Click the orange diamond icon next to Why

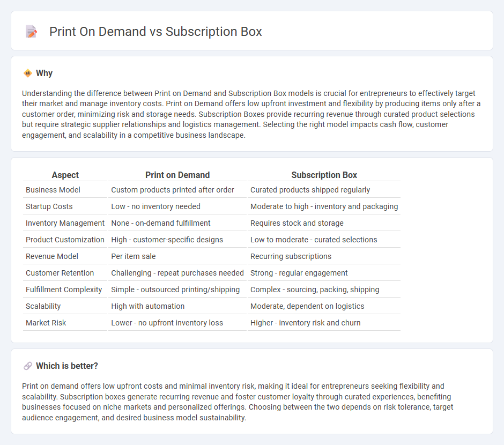[28, 73]
